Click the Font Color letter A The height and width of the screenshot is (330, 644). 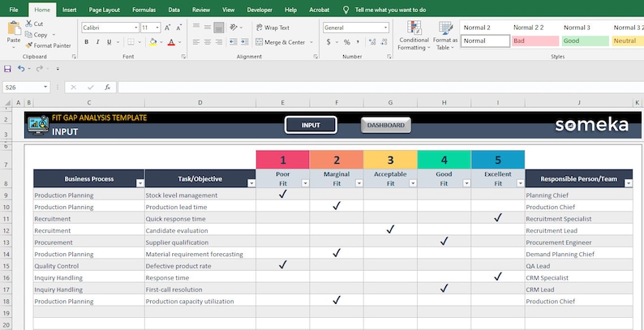coord(171,42)
